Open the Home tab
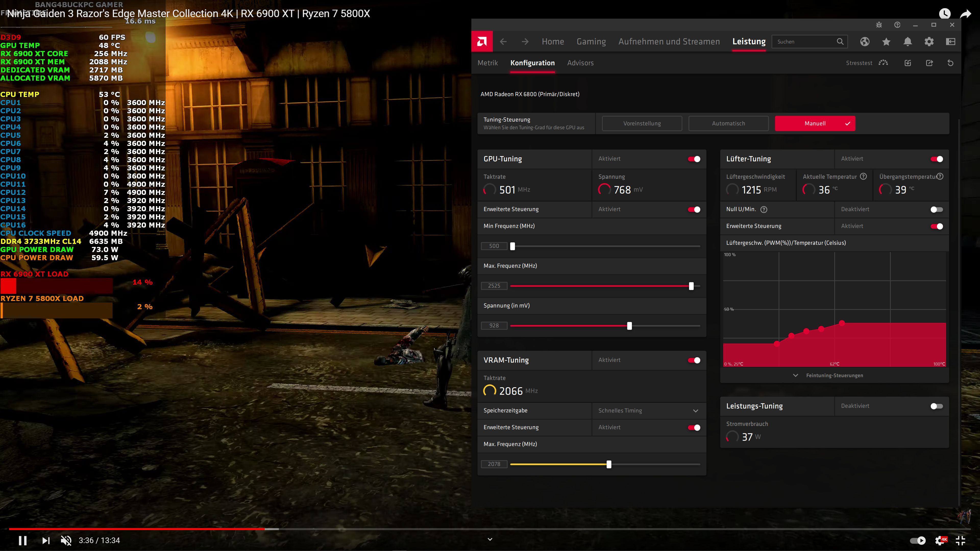The height and width of the screenshot is (551, 980). coord(553,41)
